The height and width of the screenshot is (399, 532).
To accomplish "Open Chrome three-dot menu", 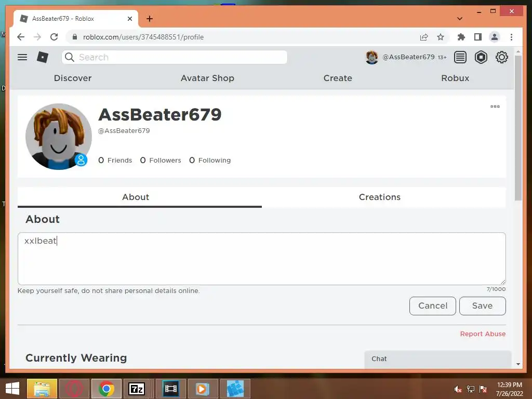I will [x=511, y=37].
